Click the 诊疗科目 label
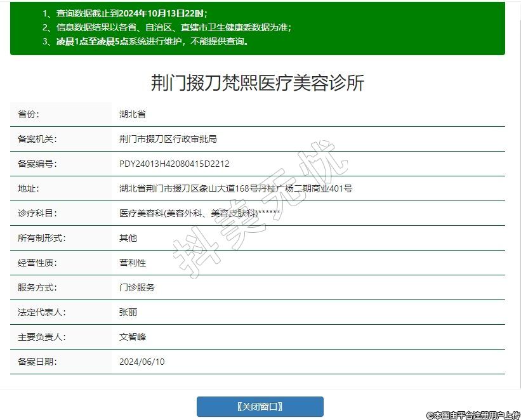The image size is (521, 420). (37, 213)
